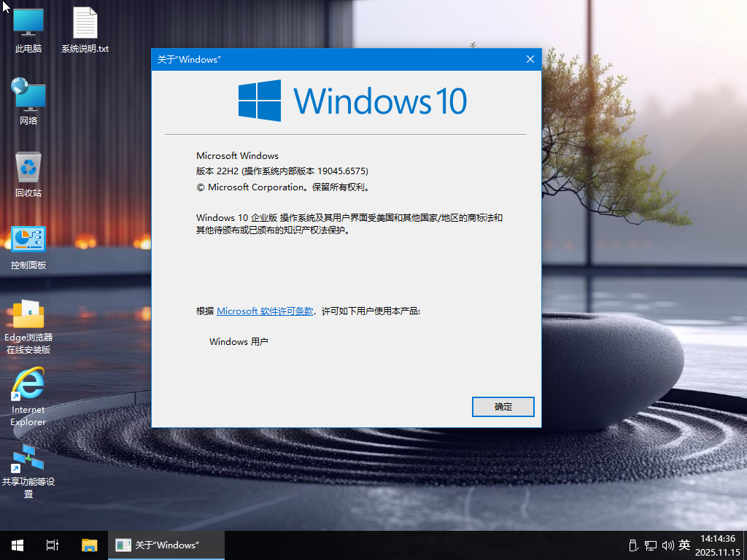Select the 网络 desktop icon
This screenshot has height=560, width=747.
tap(28, 101)
